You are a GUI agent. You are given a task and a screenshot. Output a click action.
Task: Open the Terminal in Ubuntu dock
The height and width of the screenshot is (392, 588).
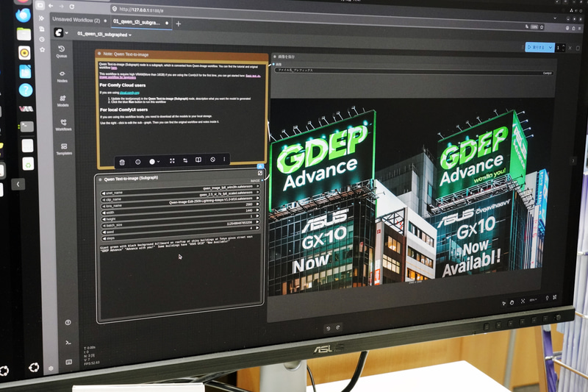(x=26, y=126)
